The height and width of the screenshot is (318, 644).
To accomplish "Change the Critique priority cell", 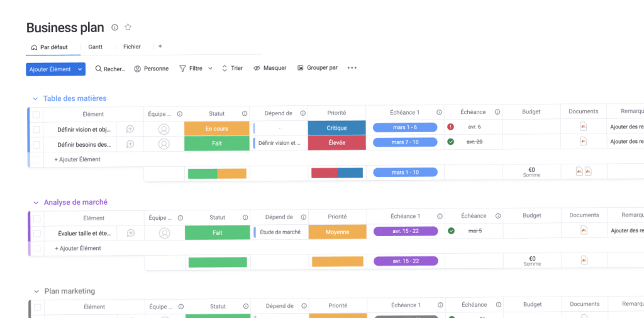I will (337, 128).
